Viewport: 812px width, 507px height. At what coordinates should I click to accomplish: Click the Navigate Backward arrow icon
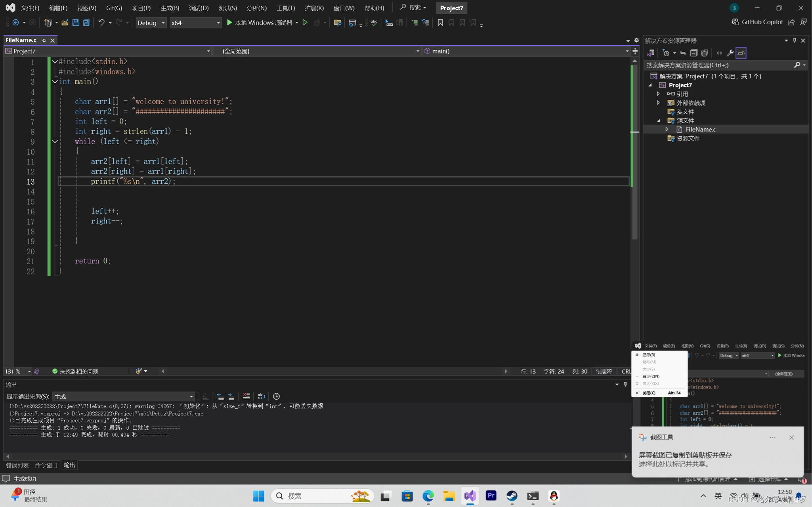(x=15, y=23)
